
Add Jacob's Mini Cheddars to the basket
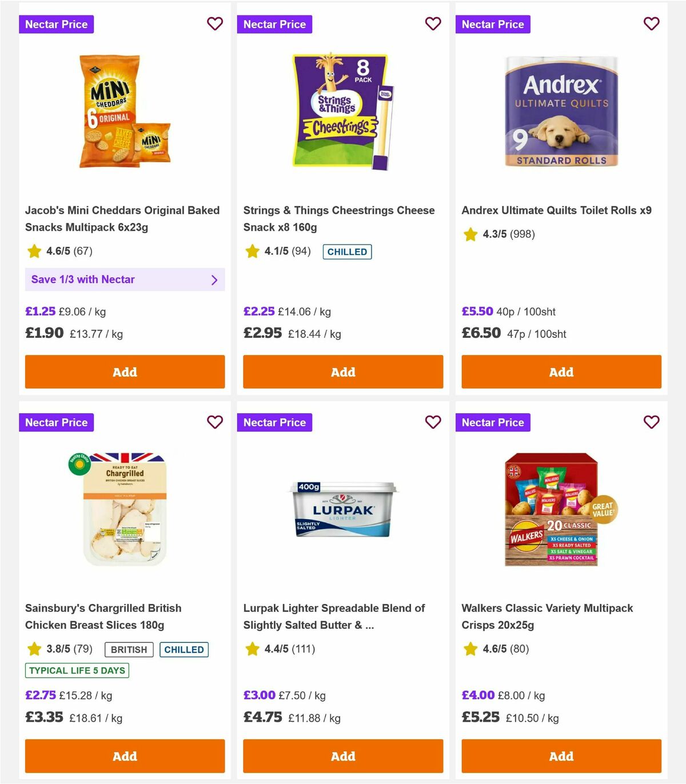click(125, 371)
